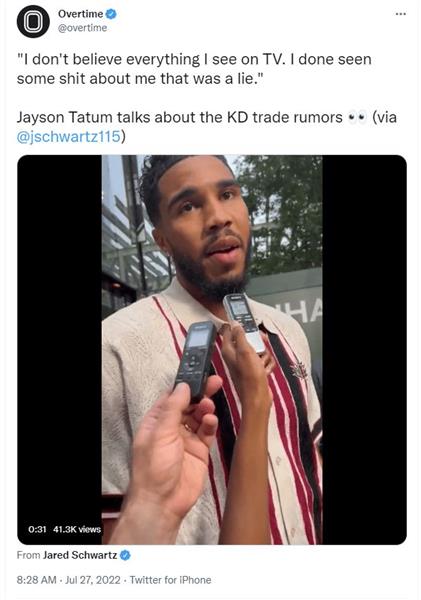Click the 8:28 AM timestamp
Viewport: 421px width, 600px height.
click(x=36, y=580)
